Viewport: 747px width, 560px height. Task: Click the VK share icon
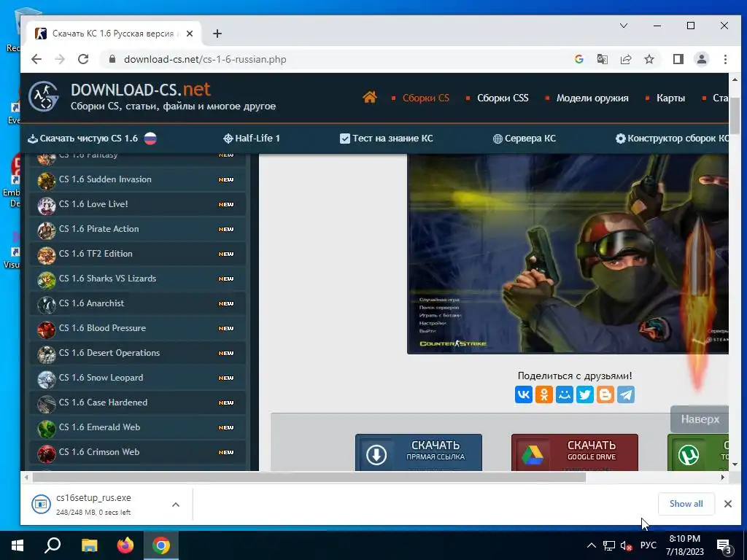(524, 394)
